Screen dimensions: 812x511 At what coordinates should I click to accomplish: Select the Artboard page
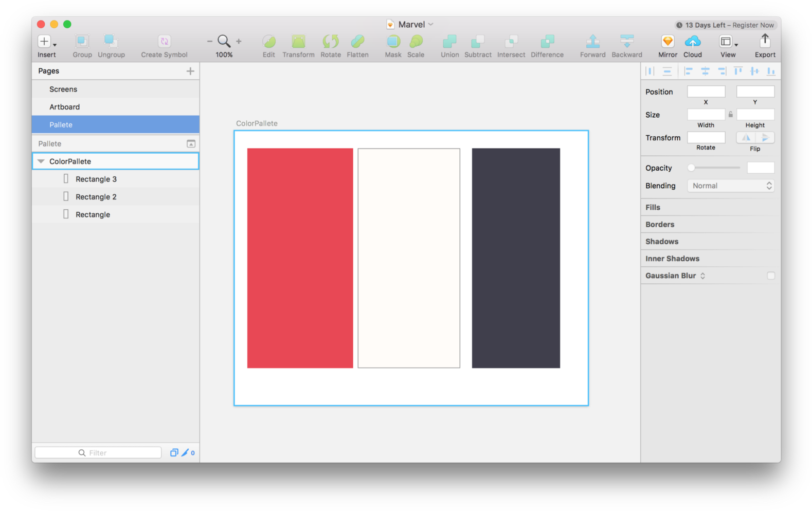click(65, 107)
